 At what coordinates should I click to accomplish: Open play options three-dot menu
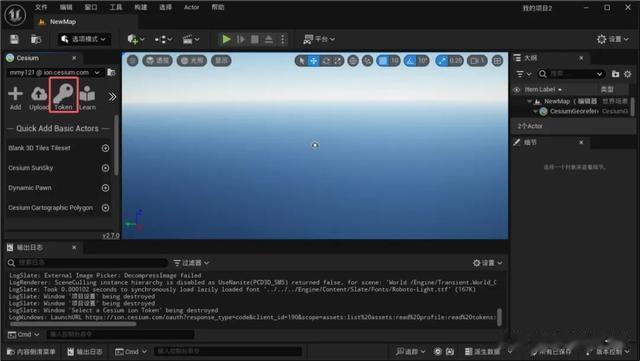coord(282,39)
